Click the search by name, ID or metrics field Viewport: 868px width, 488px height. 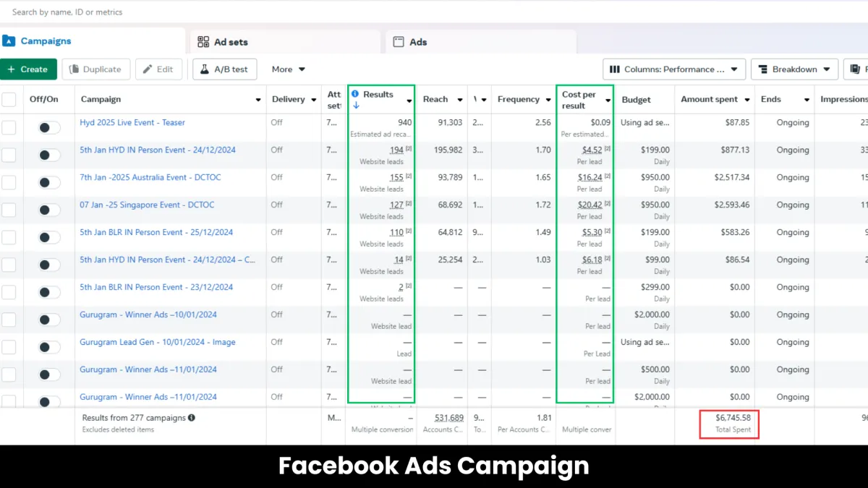click(x=434, y=12)
